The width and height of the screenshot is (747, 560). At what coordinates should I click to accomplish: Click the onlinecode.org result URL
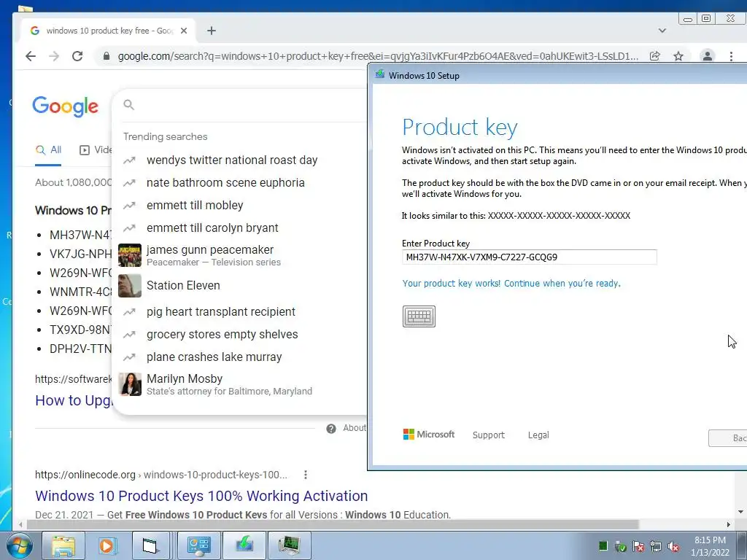161,475
